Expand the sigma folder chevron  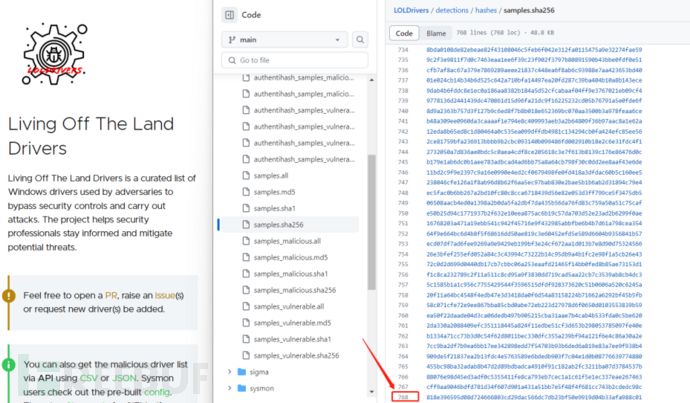pyautogui.click(x=228, y=371)
